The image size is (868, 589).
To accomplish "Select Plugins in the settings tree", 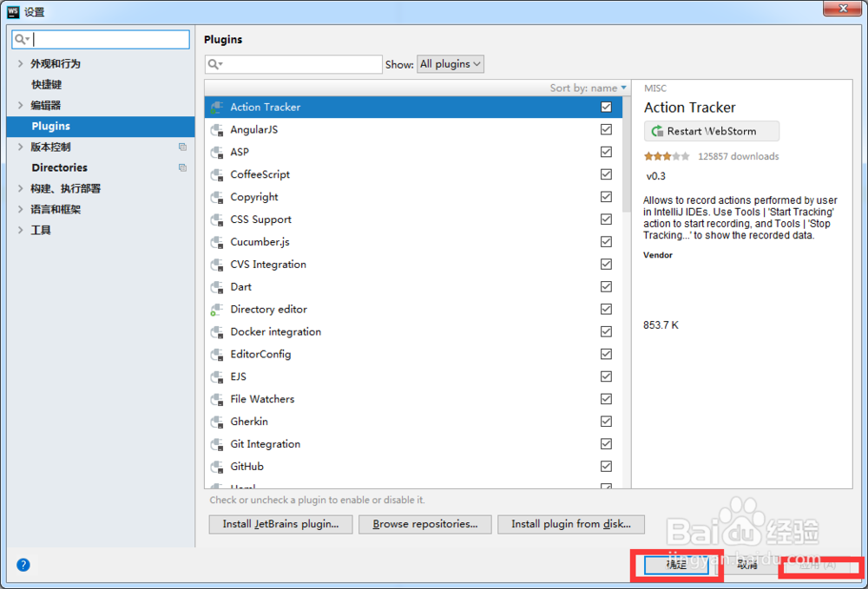I will point(100,126).
